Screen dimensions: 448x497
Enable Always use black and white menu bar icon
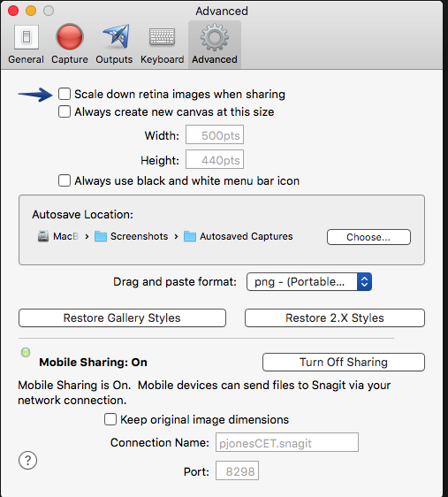click(65, 180)
